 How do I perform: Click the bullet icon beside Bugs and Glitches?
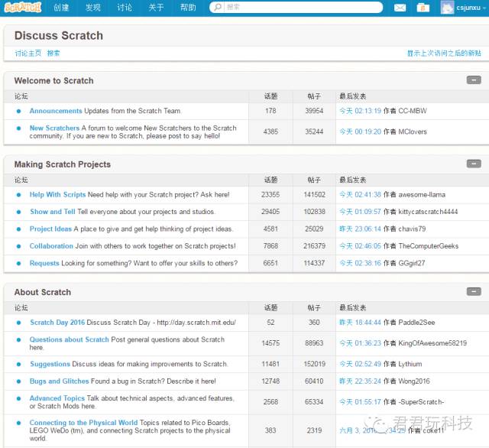(x=18, y=381)
